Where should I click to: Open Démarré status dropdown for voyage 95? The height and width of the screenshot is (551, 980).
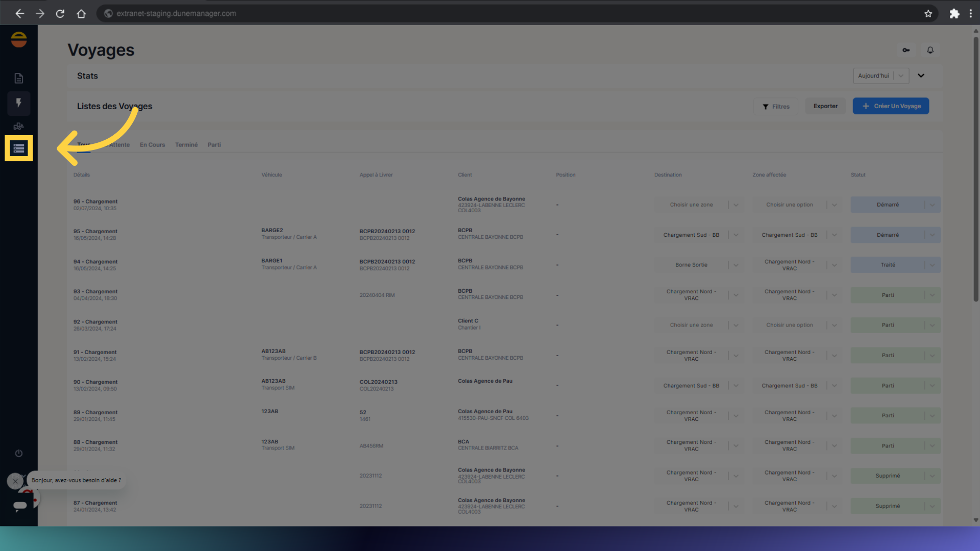[x=932, y=235]
